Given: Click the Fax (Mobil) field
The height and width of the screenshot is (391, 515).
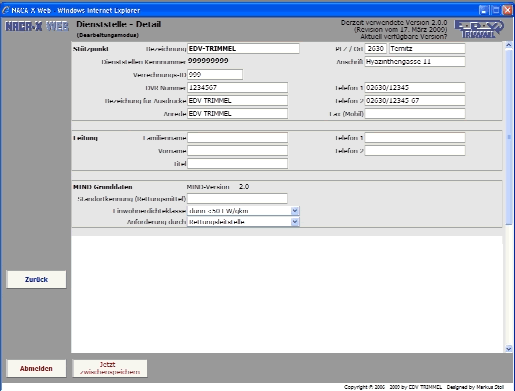Looking at the screenshot, I should tap(415, 114).
